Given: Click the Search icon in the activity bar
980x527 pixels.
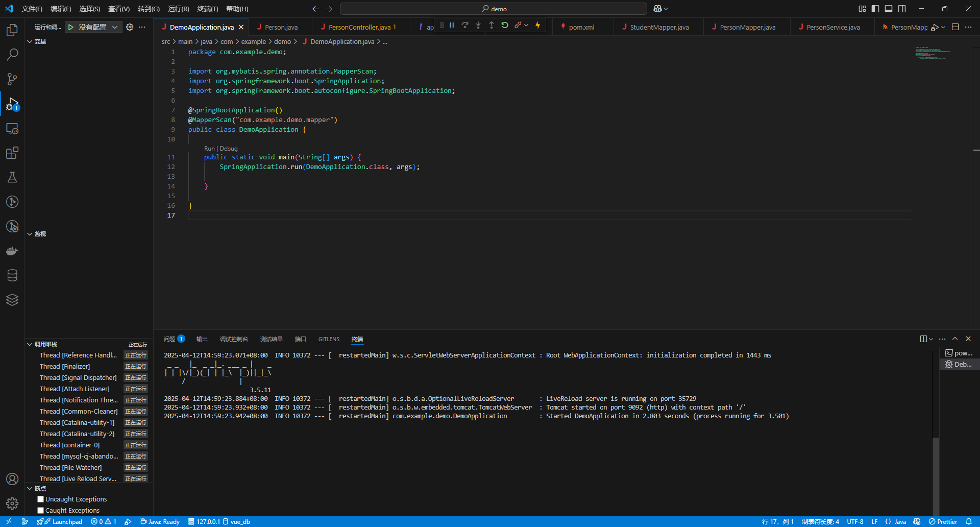Looking at the screenshot, I should (12, 55).
